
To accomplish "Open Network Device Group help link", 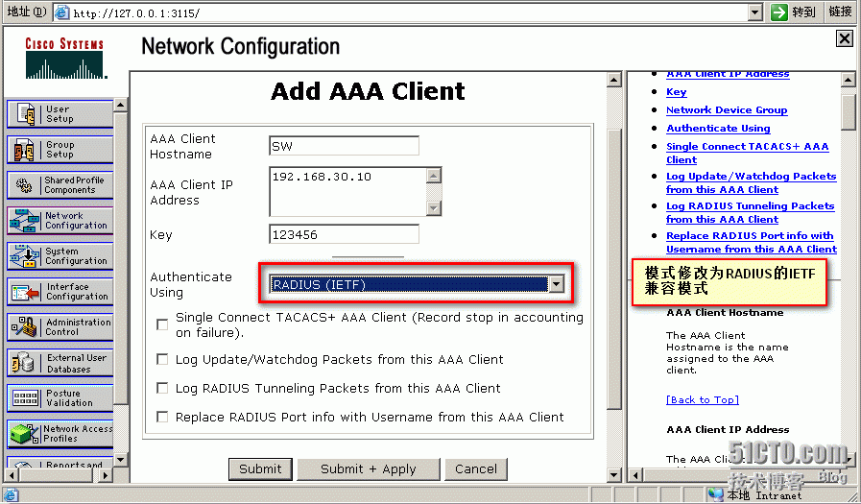I will pos(727,110).
